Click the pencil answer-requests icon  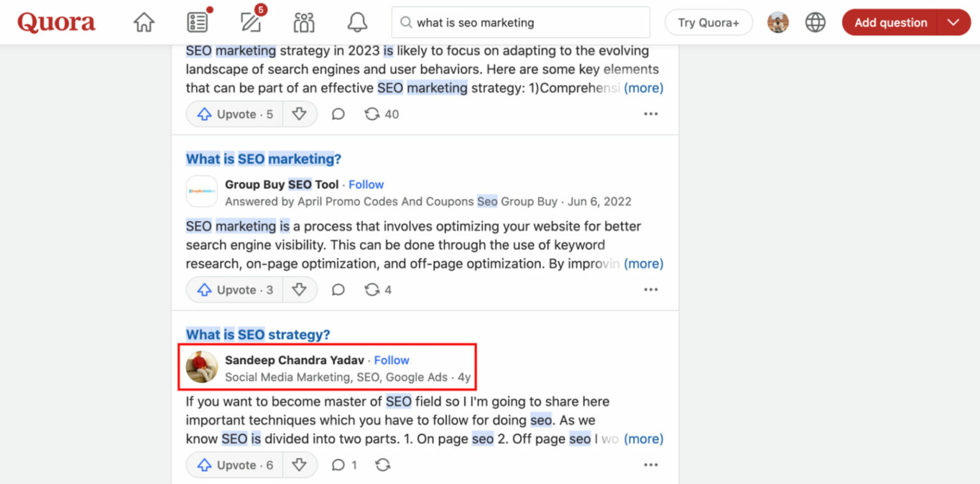point(250,22)
